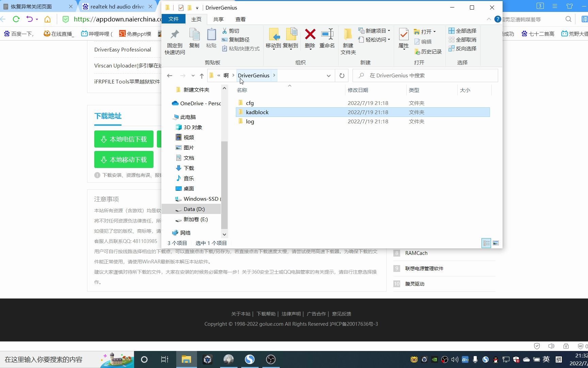Expand Easy access dropdown
Viewport: 588px width, 368px height.
(389, 40)
